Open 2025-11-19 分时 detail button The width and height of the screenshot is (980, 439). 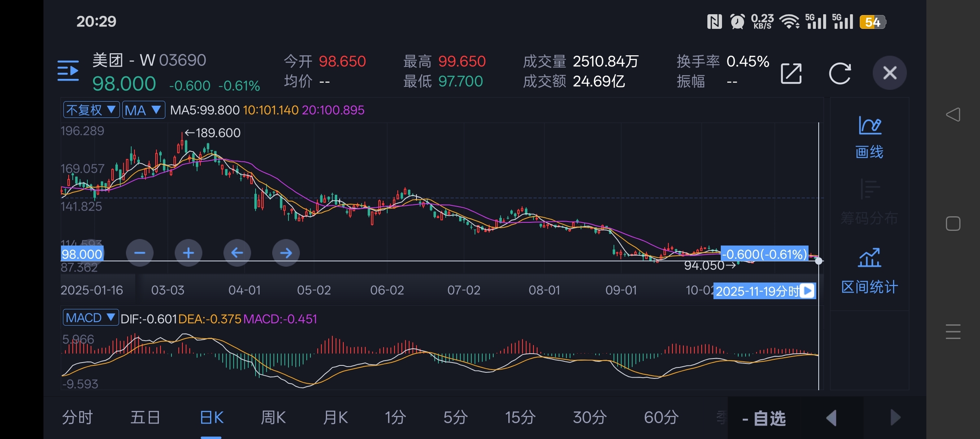tap(765, 291)
